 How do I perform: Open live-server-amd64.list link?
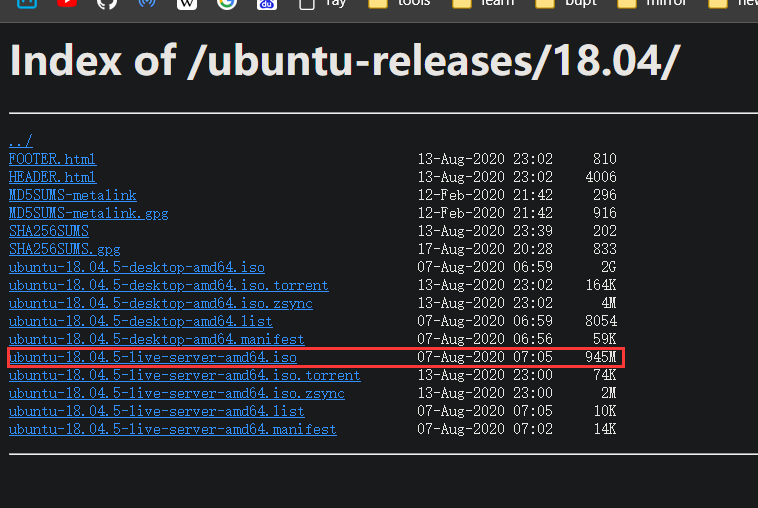tap(157, 411)
